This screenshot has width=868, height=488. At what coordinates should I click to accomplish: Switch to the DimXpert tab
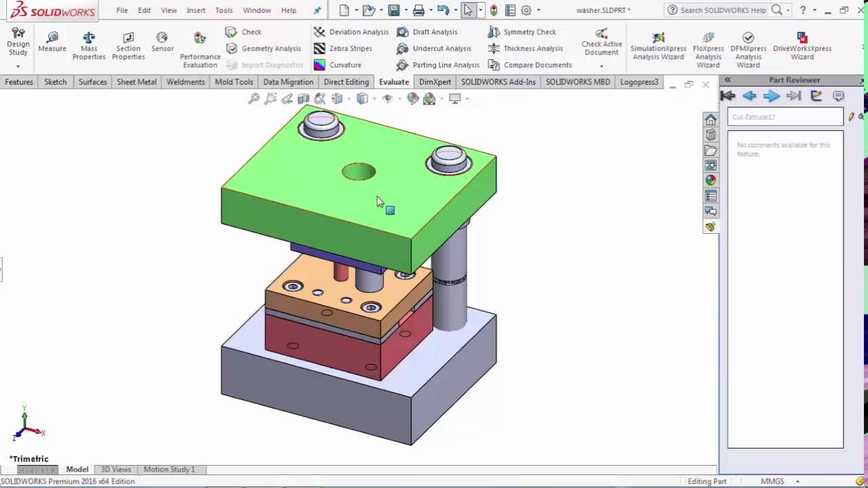point(435,82)
